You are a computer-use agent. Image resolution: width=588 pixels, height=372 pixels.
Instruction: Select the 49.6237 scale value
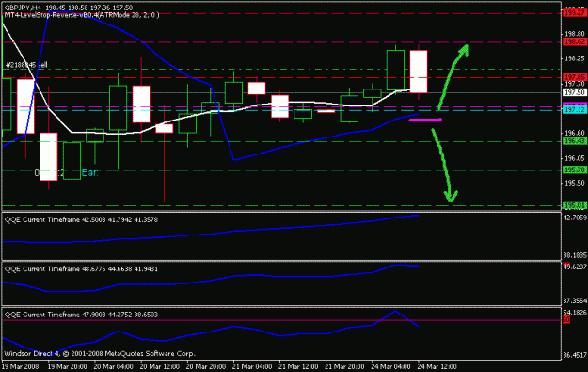coord(575,267)
